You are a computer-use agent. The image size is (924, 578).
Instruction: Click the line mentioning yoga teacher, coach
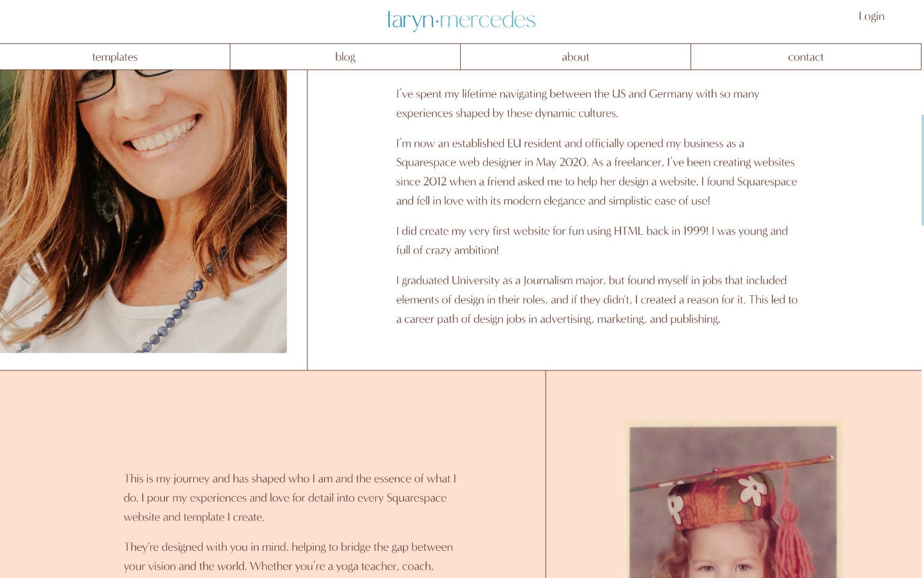[278, 566]
